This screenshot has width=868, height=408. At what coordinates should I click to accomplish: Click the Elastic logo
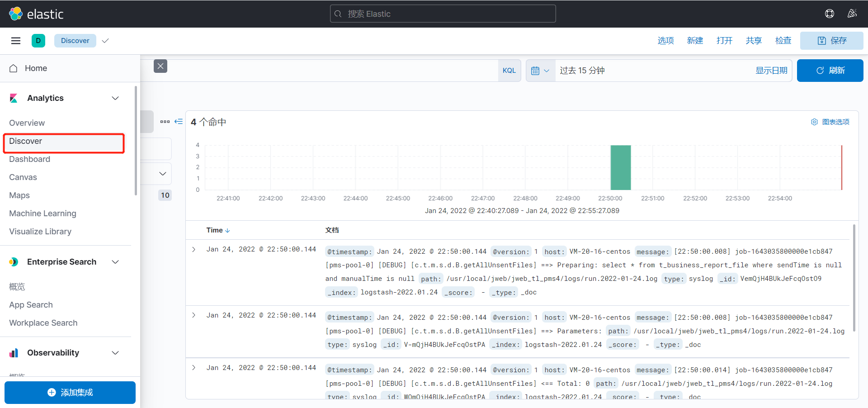point(36,14)
